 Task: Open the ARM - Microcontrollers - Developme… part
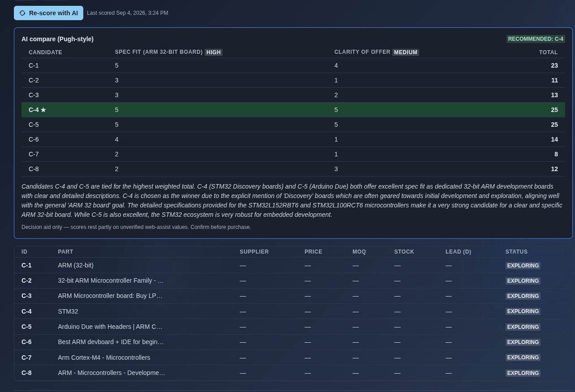pyautogui.click(x=112, y=373)
